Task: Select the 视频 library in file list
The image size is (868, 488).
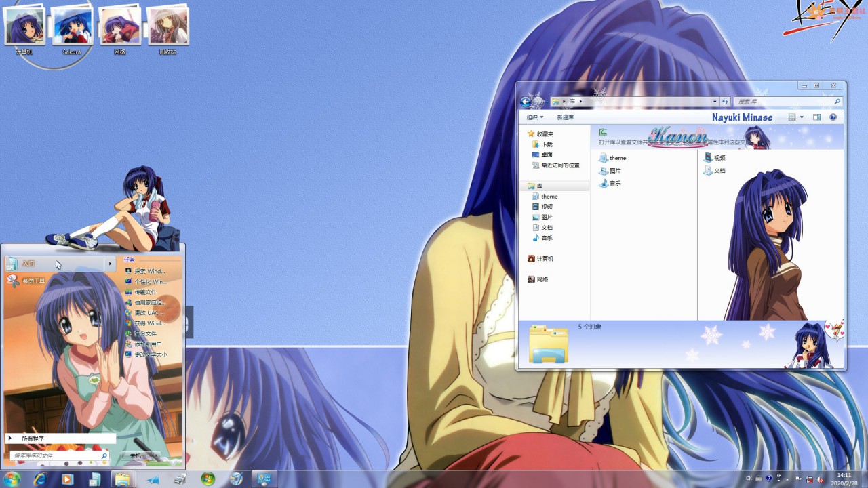Action: pyautogui.click(x=715, y=158)
